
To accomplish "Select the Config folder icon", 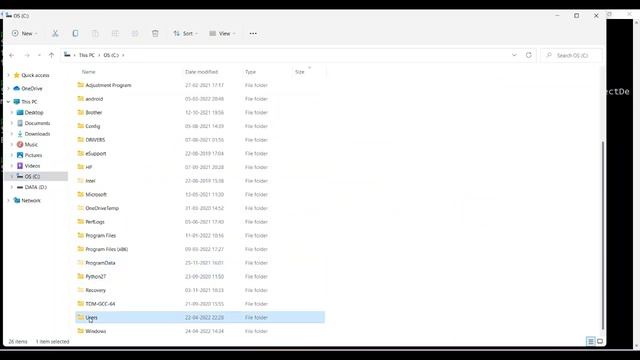I will [80, 126].
